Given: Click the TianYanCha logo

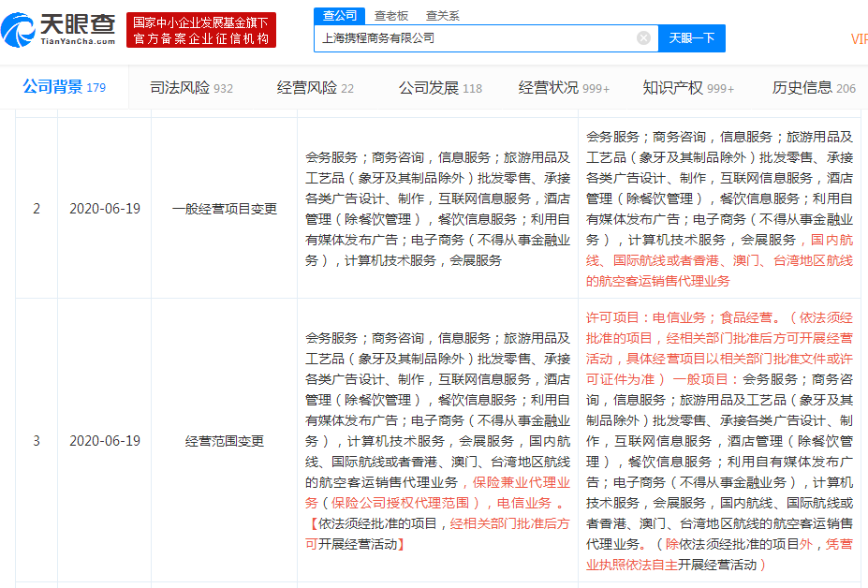Looking at the screenshot, I should (59, 30).
